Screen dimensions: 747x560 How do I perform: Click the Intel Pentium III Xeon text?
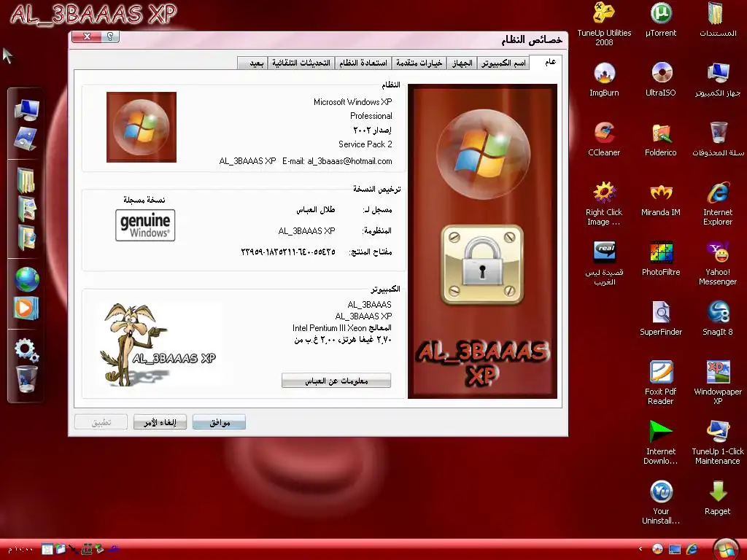click(330, 327)
